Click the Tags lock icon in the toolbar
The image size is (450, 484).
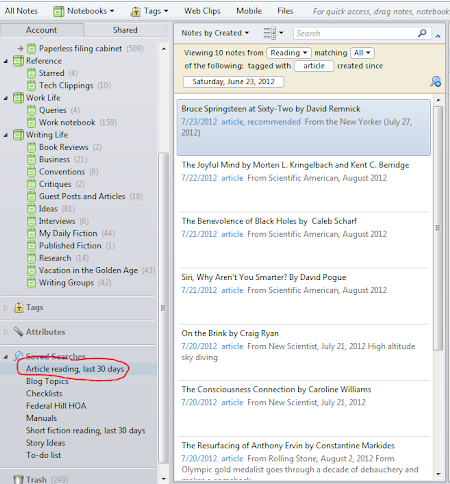pos(135,12)
